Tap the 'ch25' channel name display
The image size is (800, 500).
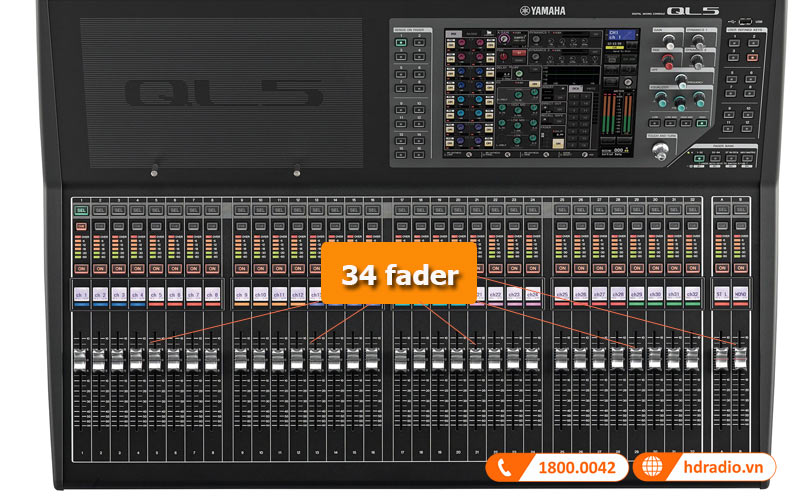(562, 294)
